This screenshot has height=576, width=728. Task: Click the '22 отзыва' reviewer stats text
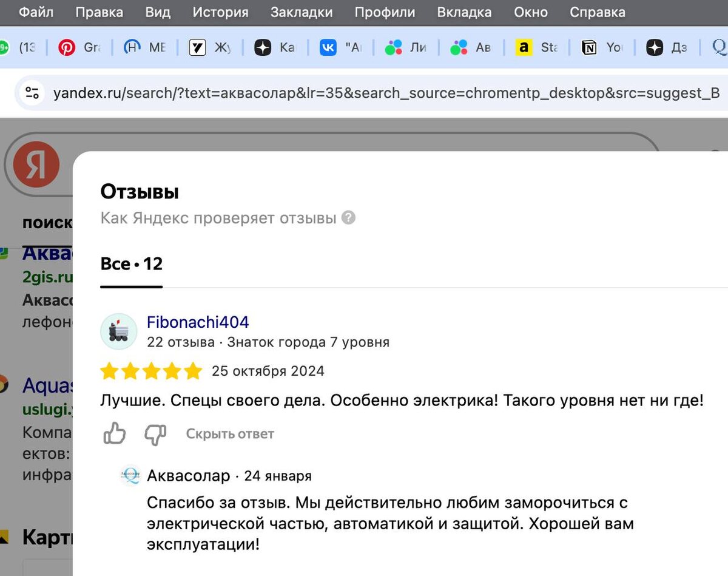181,342
